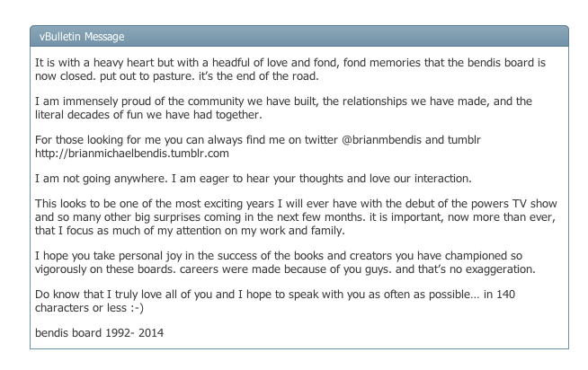Click the vBulletin Message header title
588x370 pixels.
pyautogui.click(x=82, y=37)
